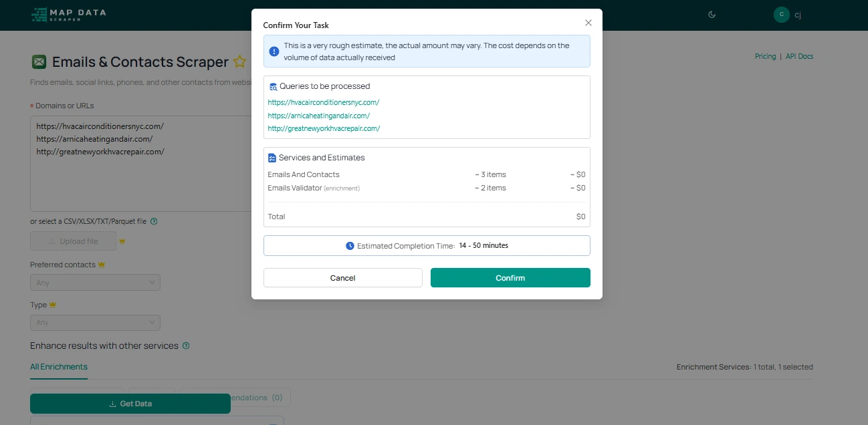
Task: Click the blue info icon in estimate notice
Action: [274, 51]
